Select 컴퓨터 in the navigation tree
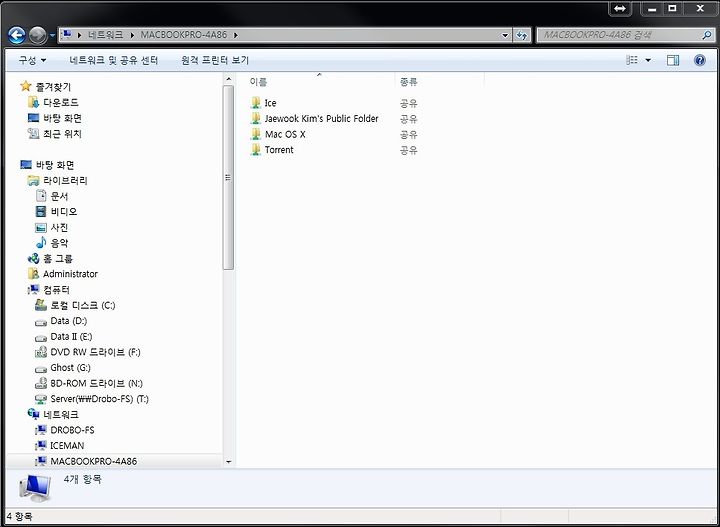 56,290
